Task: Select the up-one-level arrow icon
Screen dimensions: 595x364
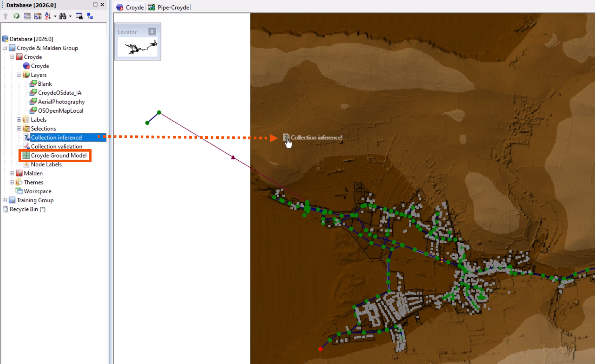Action: pyautogui.click(x=5, y=16)
